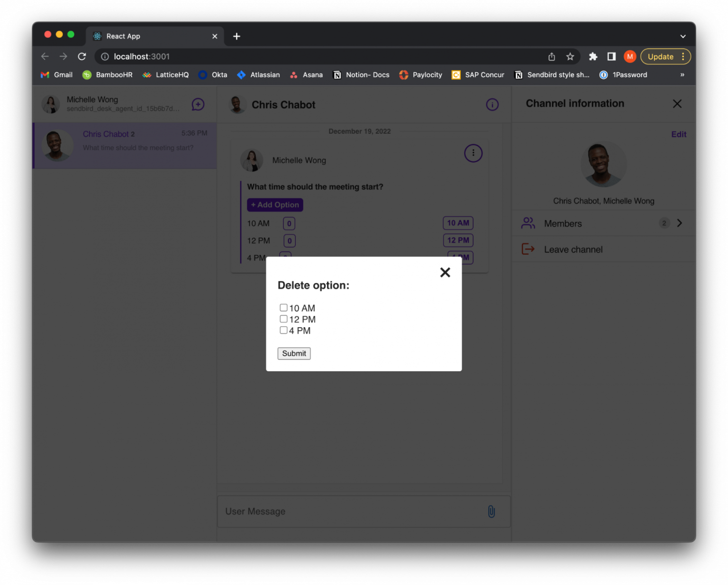Check the 4 PM delete option
The width and height of the screenshot is (728, 585).
pyautogui.click(x=283, y=330)
